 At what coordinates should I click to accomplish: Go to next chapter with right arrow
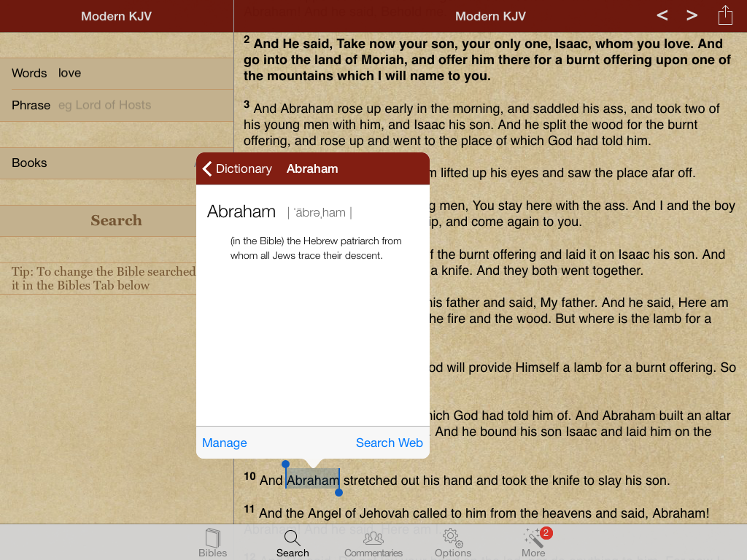click(692, 16)
